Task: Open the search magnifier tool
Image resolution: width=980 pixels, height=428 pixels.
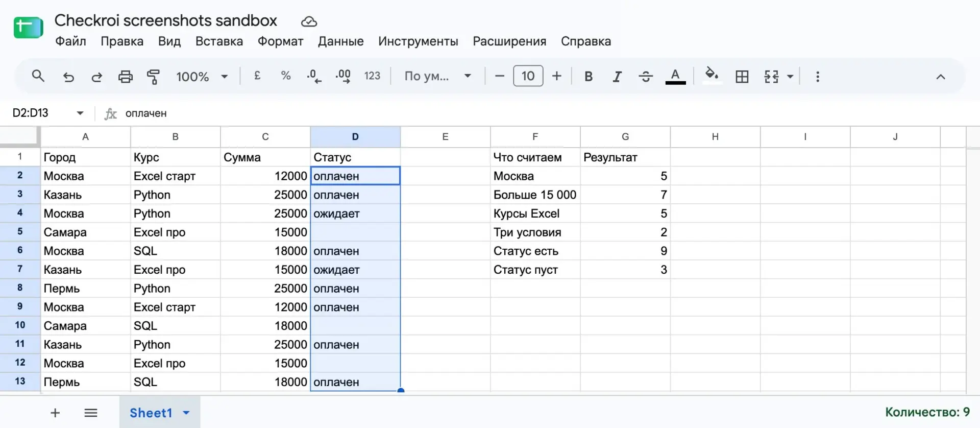Action: click(x=38, y=76)
